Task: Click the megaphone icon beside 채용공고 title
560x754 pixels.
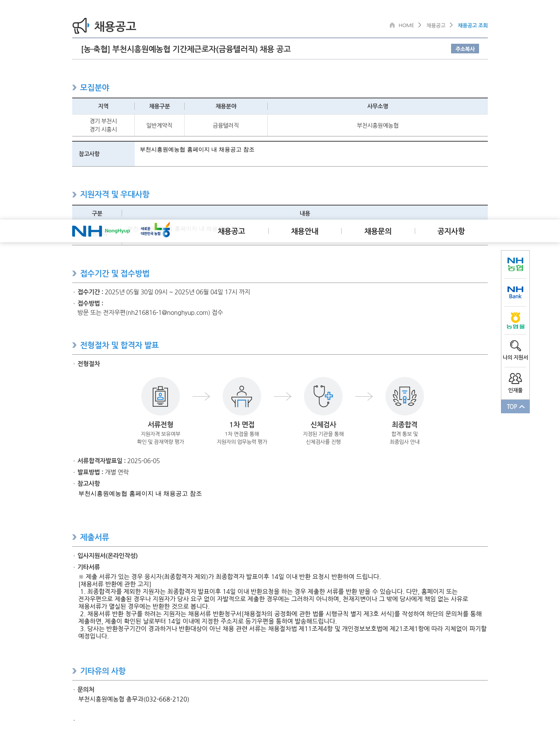Action: (x=81, y=26)
